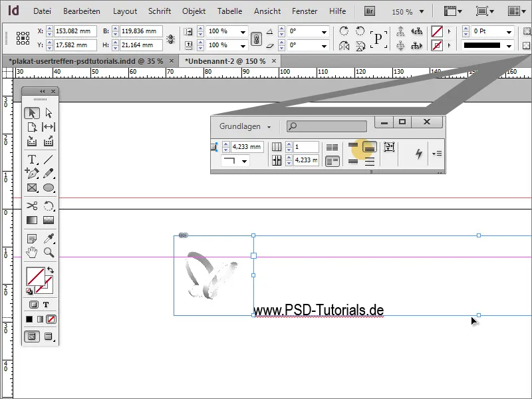Select the Pen tool
This screenshot has height=399, width=532.
click(x=31, y=174)
